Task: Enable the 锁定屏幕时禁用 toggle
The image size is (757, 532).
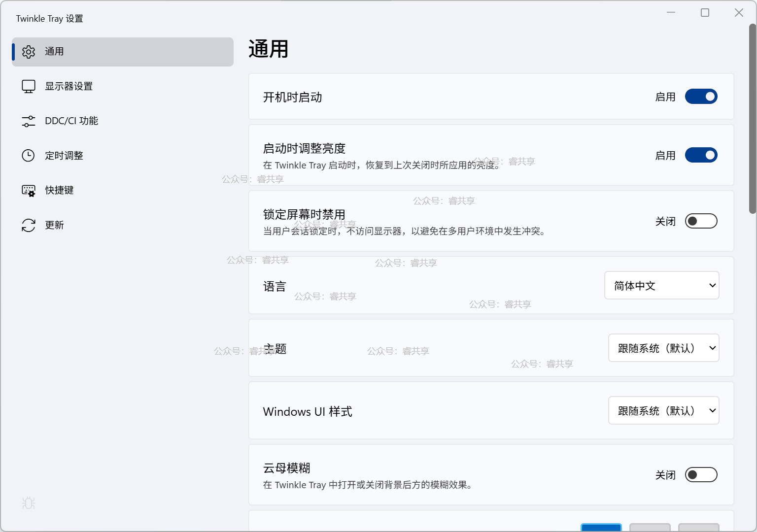Action: (x=701, y=221)
